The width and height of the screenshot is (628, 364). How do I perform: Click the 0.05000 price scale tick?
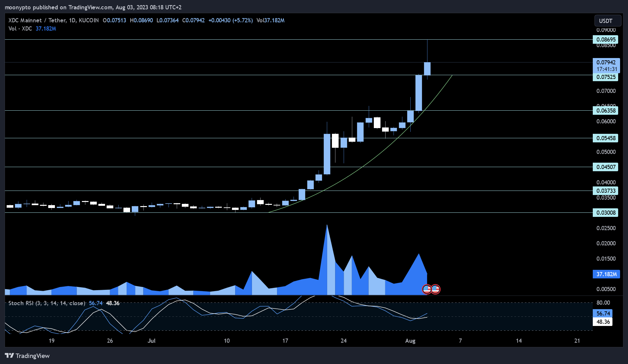(606, 152)
